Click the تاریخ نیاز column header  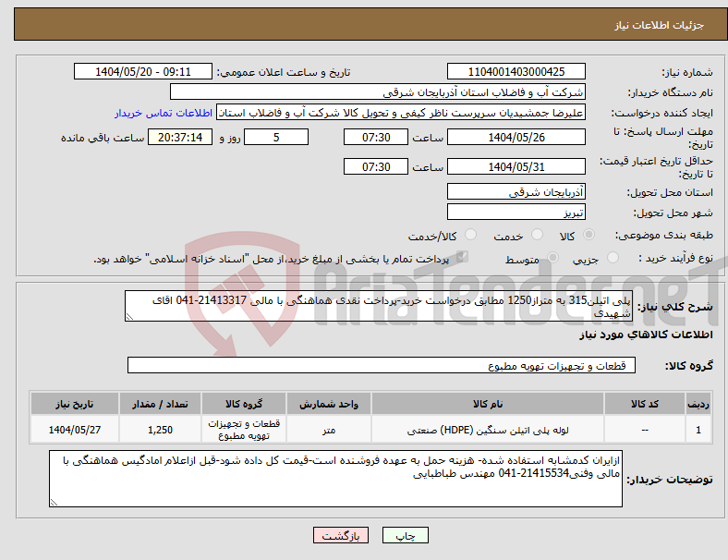[74, 404]
